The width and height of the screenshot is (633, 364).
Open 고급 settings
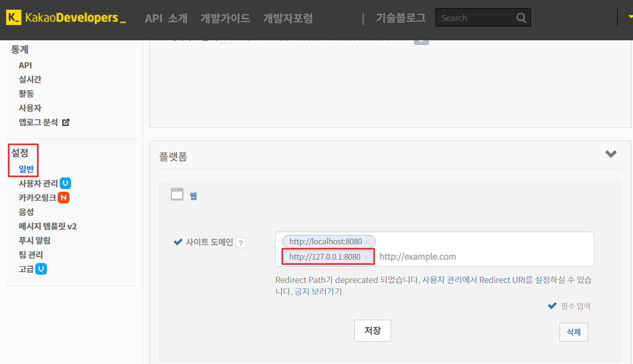[x=26, y=269]
